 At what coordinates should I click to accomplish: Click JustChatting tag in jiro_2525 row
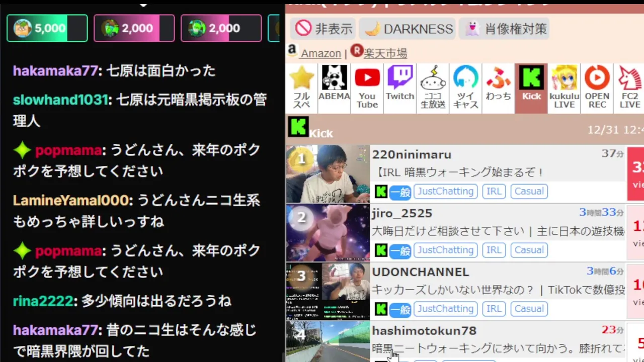pos(445,250)
